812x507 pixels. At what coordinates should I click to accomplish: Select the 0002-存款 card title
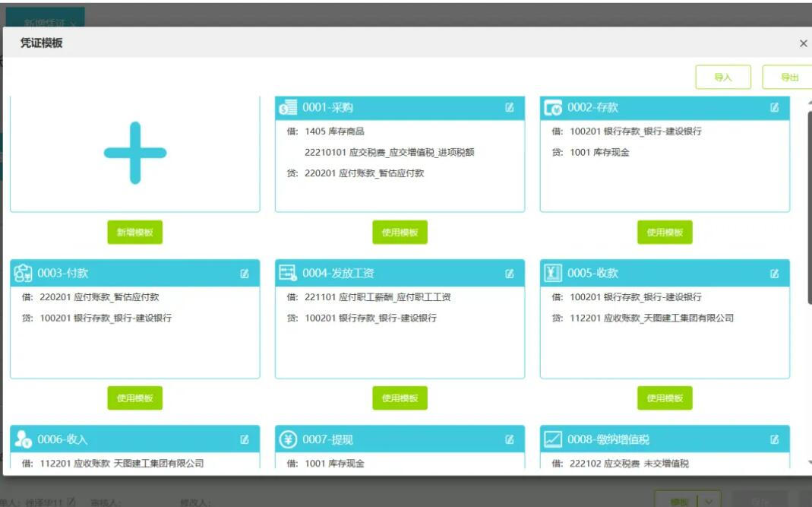coord(592,108)
